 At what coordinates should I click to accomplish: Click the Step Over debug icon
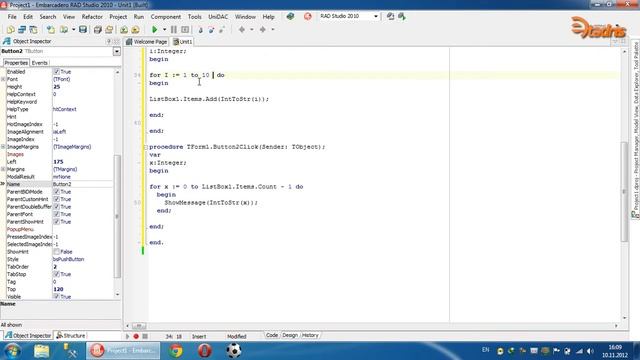coord(211,29)
